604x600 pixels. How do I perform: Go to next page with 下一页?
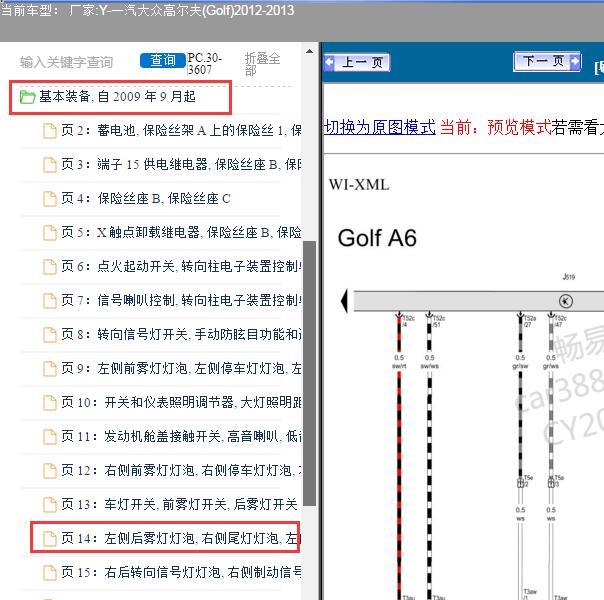click(547, 61)
